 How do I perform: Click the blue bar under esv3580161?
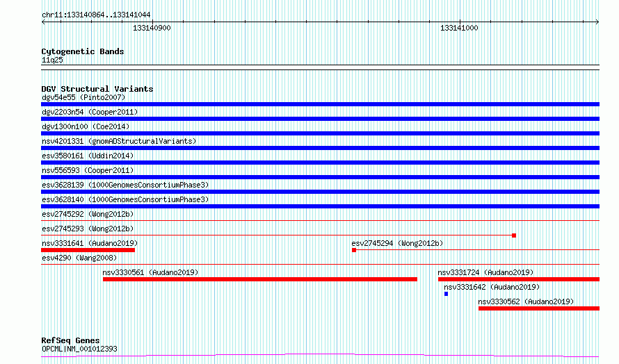coord(320,163)
